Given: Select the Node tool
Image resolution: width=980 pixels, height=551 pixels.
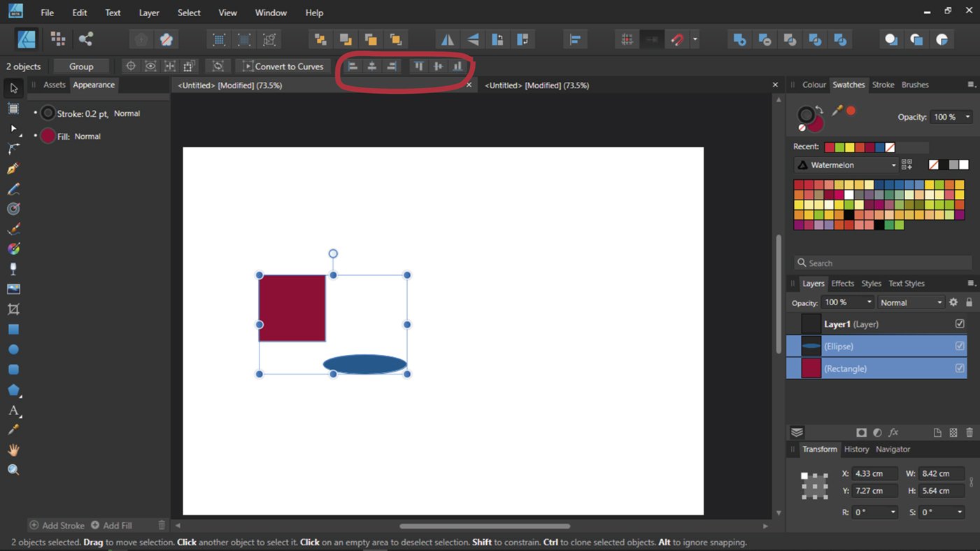Looking at the screenshot, I should [13, 129].
